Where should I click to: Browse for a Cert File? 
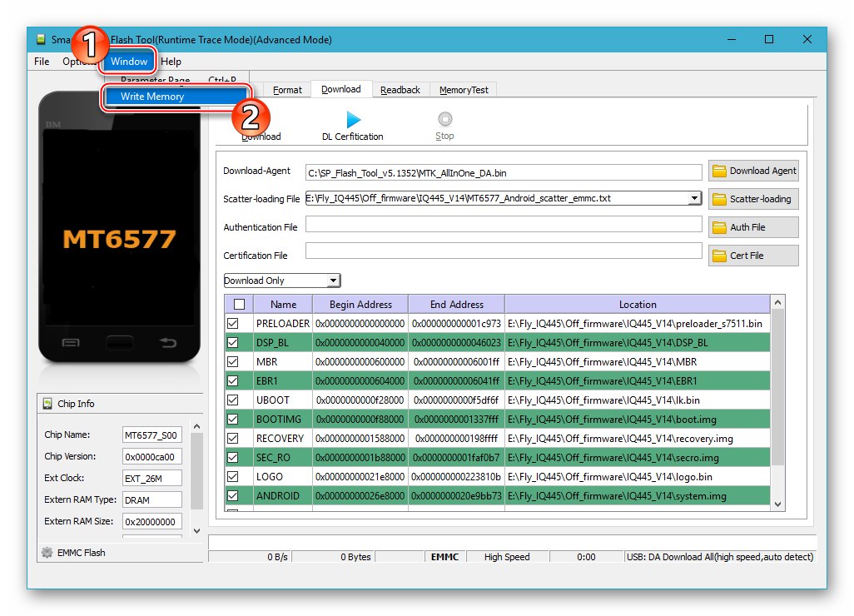[x=752, y=255]
